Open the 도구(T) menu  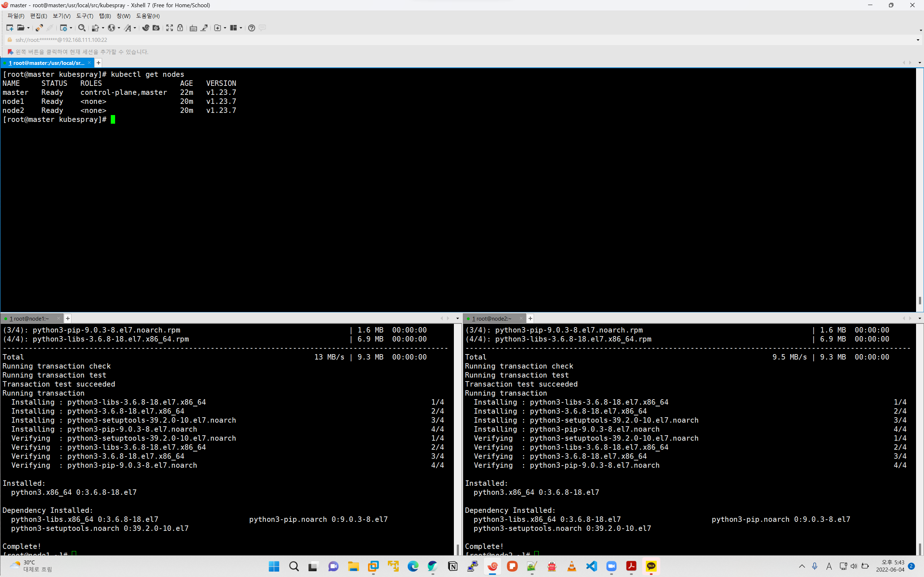click(84, 16)
